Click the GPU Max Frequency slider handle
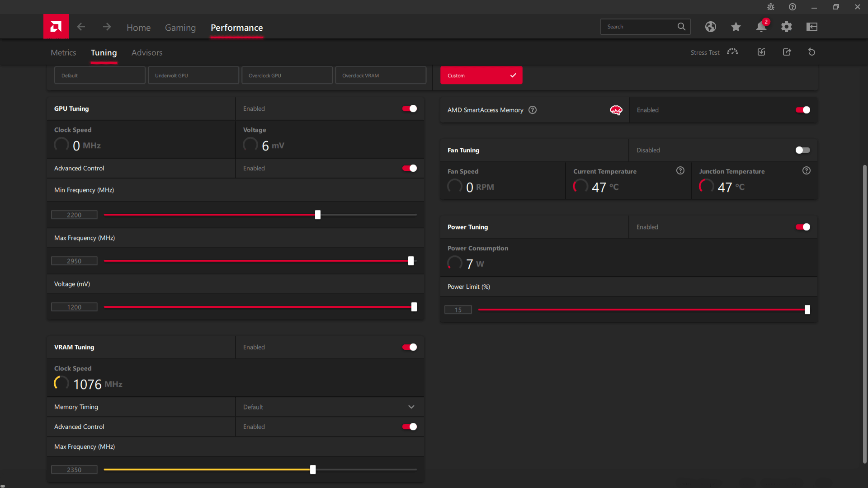Screen dimensions: 868x488 pyautogui.click(x=411, y=261)
